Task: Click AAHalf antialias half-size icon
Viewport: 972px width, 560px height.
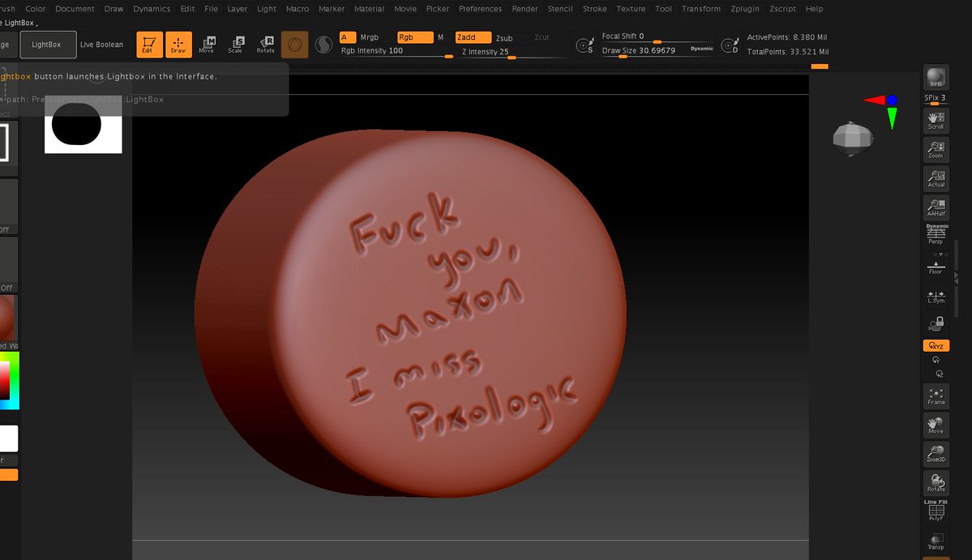Action: (936, 207)
